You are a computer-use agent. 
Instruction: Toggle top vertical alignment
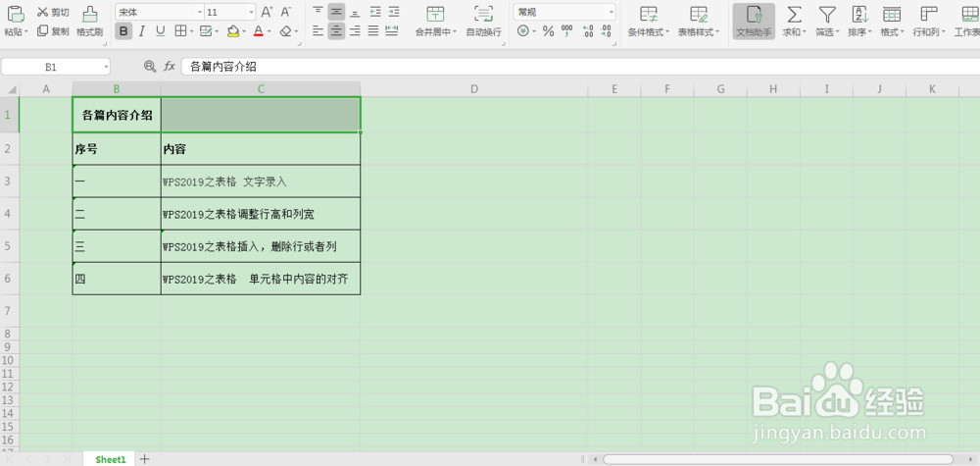click(x=318, y=12)
